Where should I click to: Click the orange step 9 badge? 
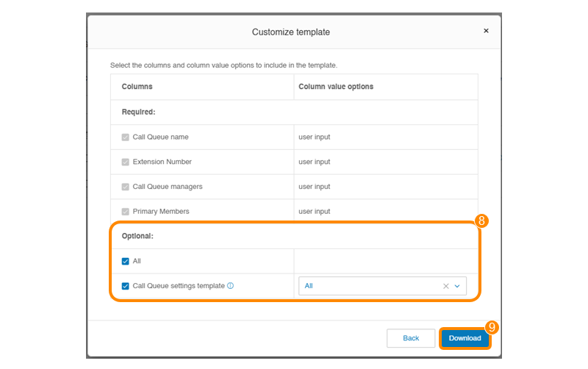coord(492,328)
